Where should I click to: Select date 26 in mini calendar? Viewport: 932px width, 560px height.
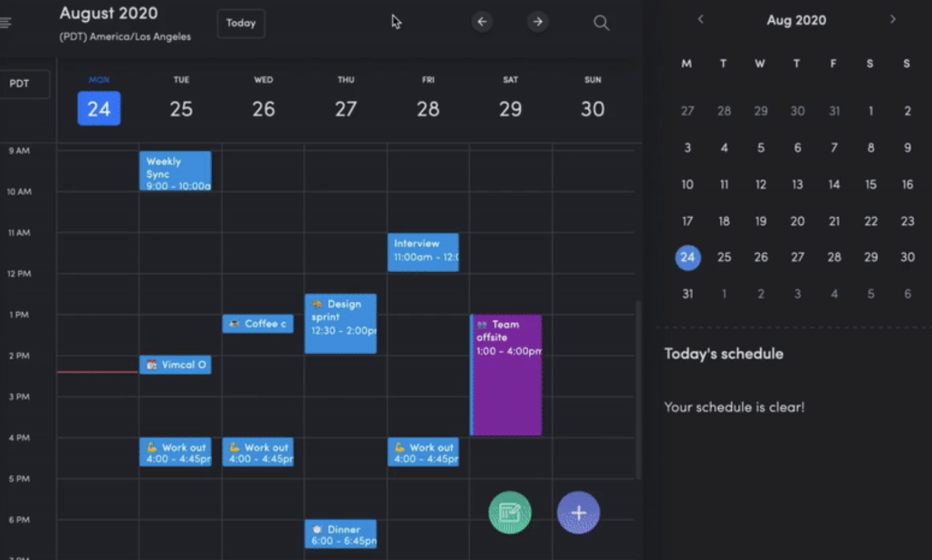pos(761,258)
